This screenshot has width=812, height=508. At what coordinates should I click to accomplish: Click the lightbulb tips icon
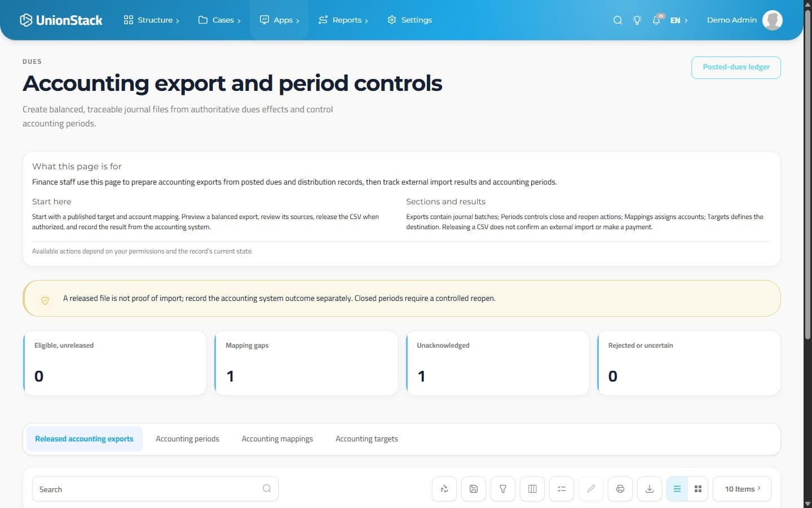(x=637, y=20)
